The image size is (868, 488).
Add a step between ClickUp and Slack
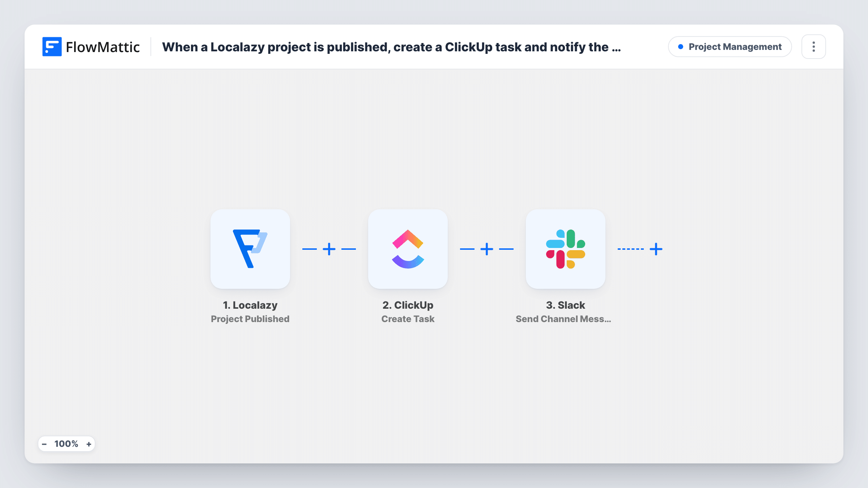[x=487, y=249]
